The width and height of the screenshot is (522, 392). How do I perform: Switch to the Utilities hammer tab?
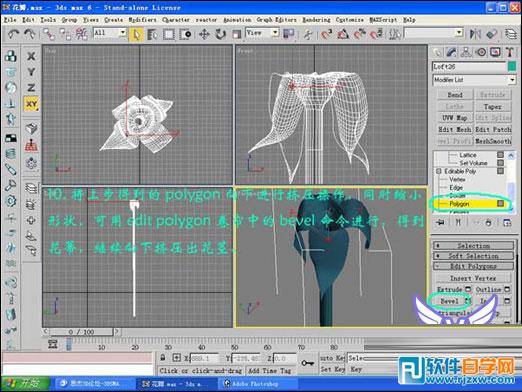pyautogui.click(x=510, y=52)
